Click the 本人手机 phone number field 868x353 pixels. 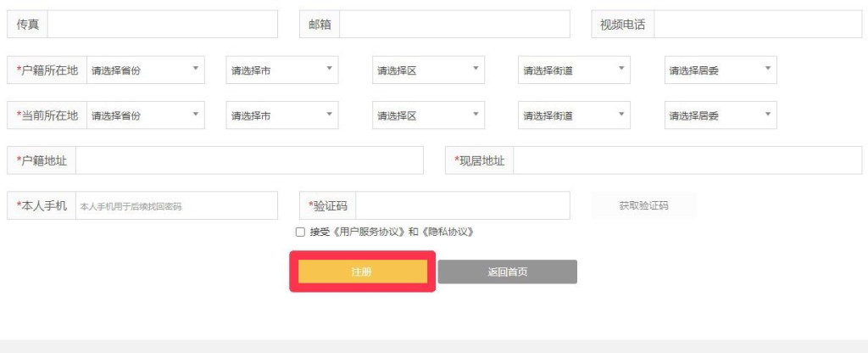175,205
